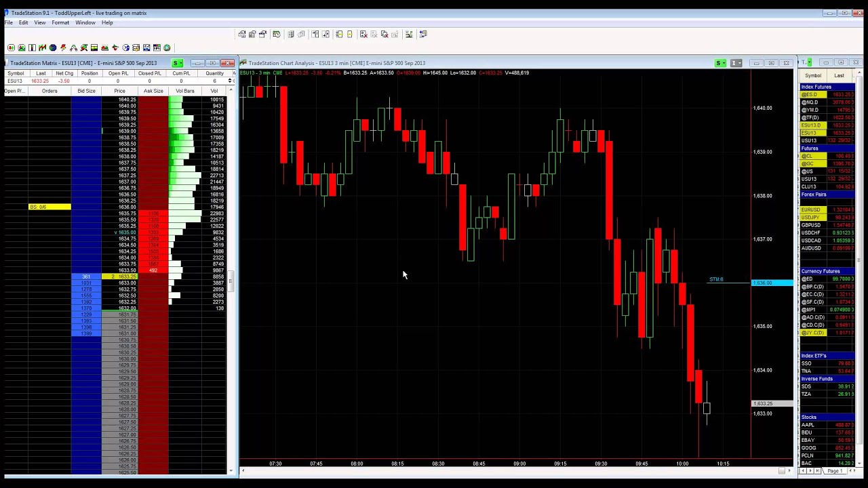This screenshot has height=488, width=868.
Task: Click the Bid Size column header
Action: pyautogui.click(x=86, y=91)
